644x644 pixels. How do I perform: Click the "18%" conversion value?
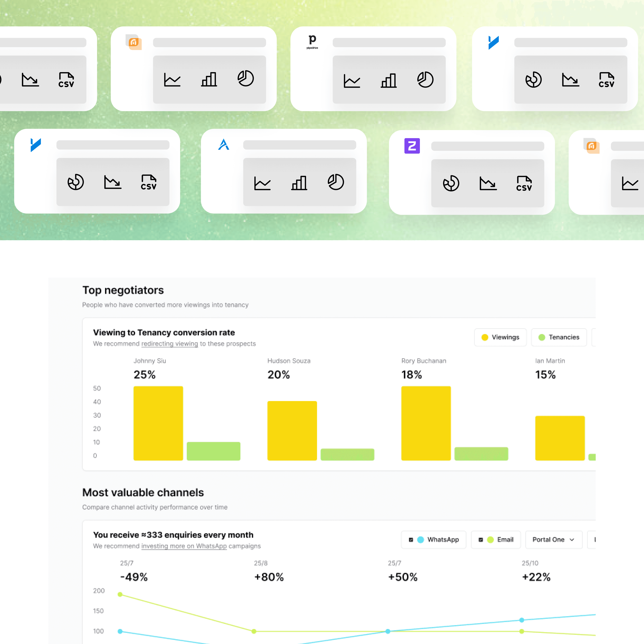coord(412,375)
